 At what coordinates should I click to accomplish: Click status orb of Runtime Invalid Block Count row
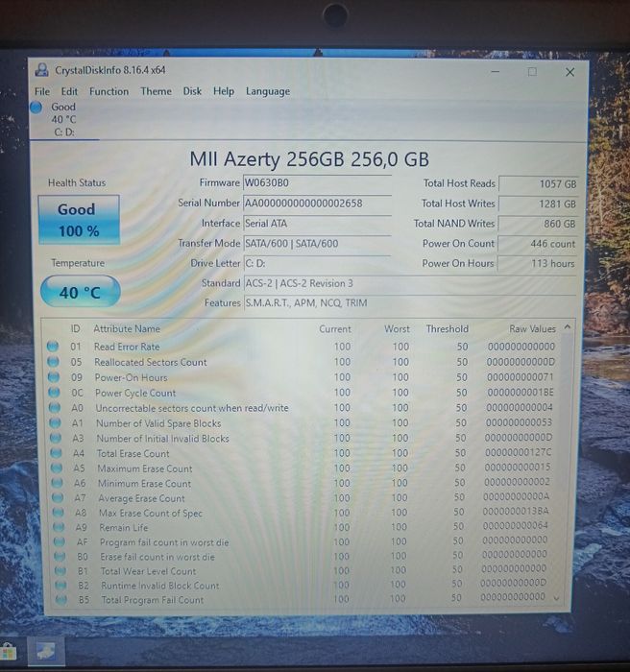[x=61, y=585]
